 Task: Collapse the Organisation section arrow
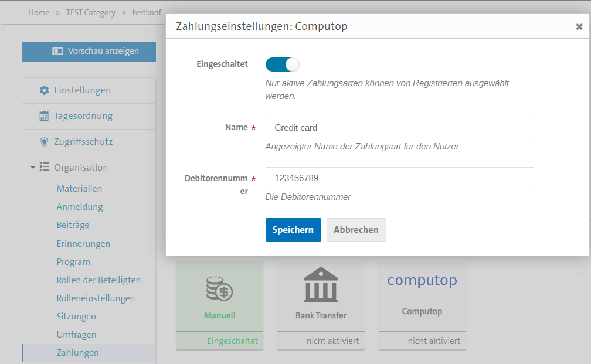[33, 167]
